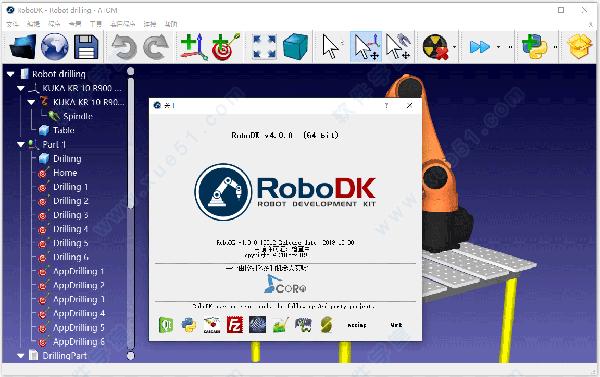Click the green Spindle tool icon
600x377 pixels.
[x=54, y=116]
